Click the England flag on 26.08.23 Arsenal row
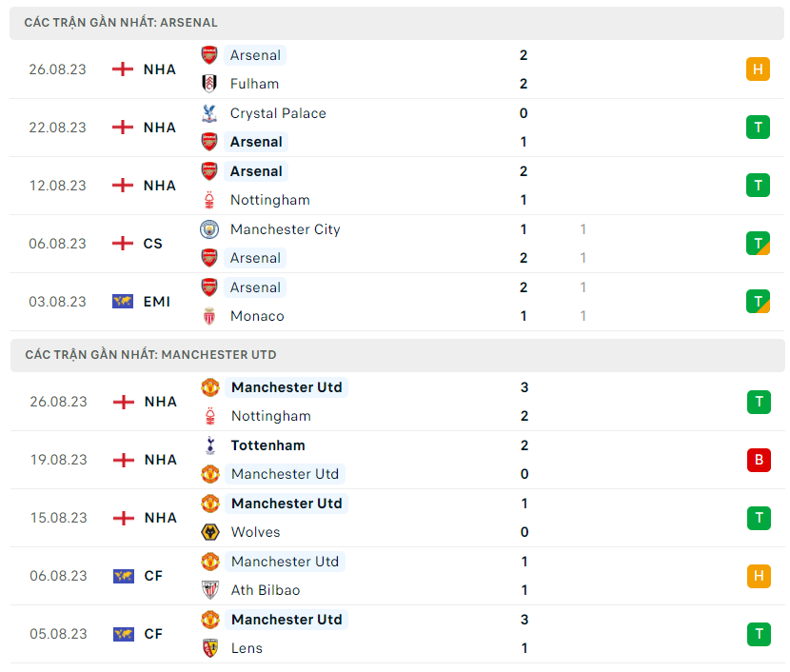The height and width of the screenshot is (672, 790). [x=123, y=69]
